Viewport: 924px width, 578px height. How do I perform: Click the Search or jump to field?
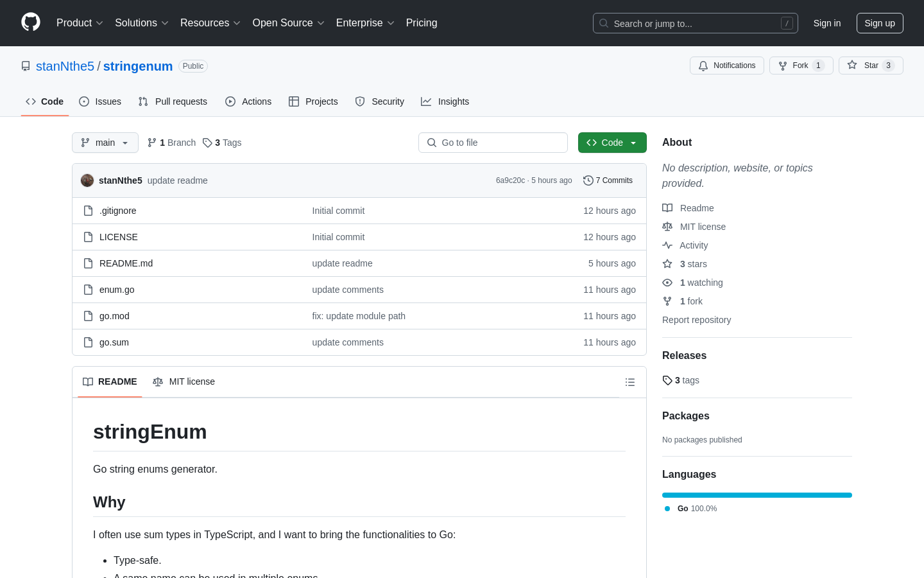point(696,23)
